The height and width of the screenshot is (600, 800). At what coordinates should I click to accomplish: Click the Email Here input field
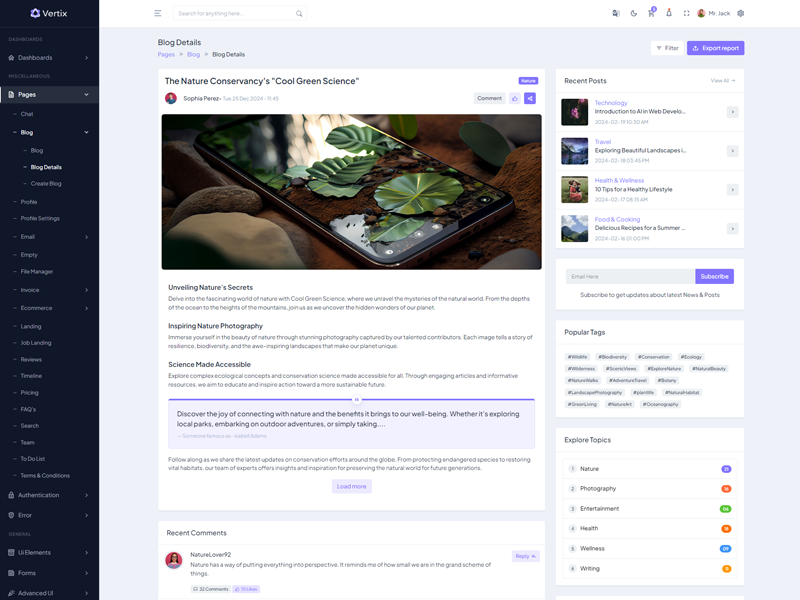pyautogui.click(x=629, y=276)
